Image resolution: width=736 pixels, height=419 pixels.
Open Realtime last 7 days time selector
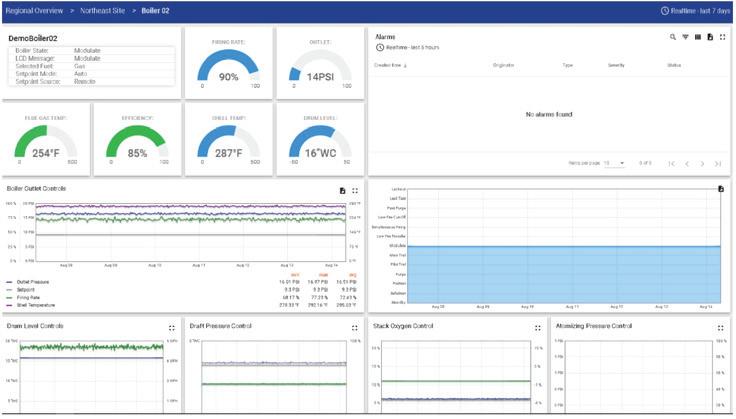click(695, 11)
